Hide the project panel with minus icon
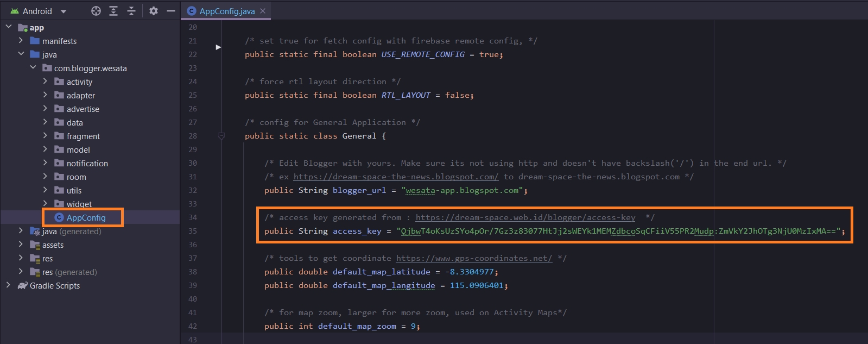868x344 pixels. (171, 11)
